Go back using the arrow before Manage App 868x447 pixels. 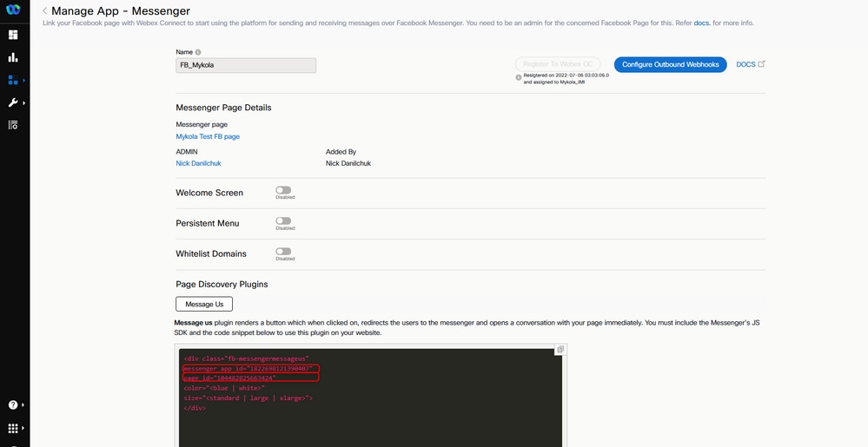(45, 11)
